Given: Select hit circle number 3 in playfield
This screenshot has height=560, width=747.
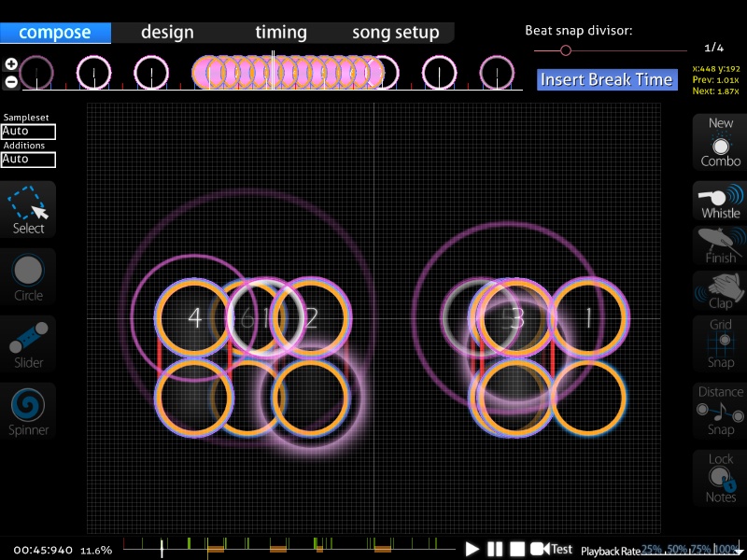Looking at the screenshot, I should coord(516,317).
